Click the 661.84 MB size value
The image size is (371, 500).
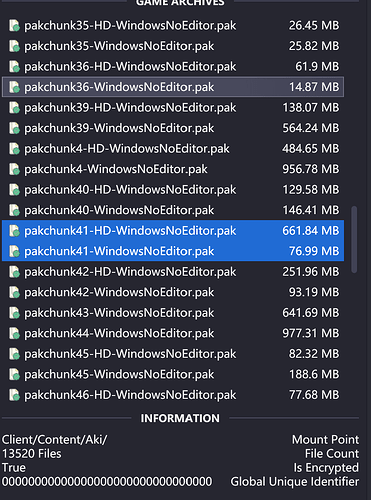[311, 231]
